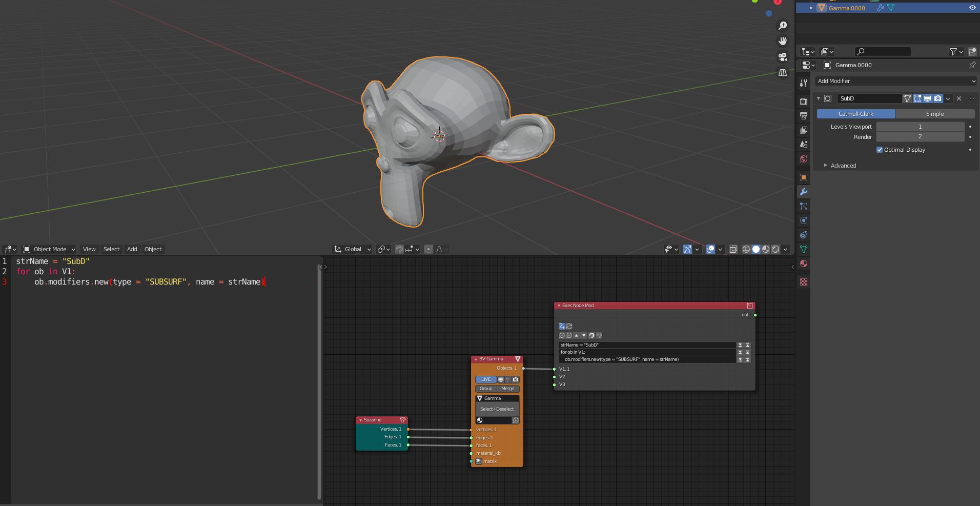This screenshot has height=506, width=980.
Task: Open the Output properties tab
Action: coord(804,115)
